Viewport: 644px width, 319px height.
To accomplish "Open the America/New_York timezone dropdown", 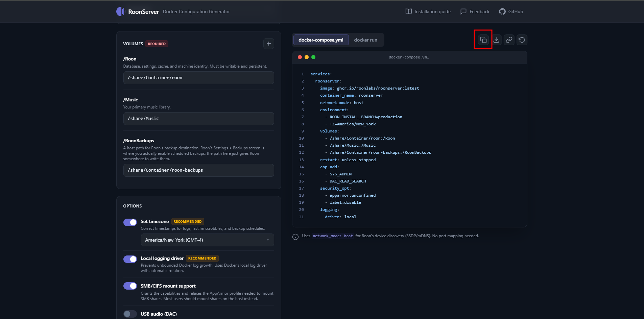I will [x=207, y=240].
